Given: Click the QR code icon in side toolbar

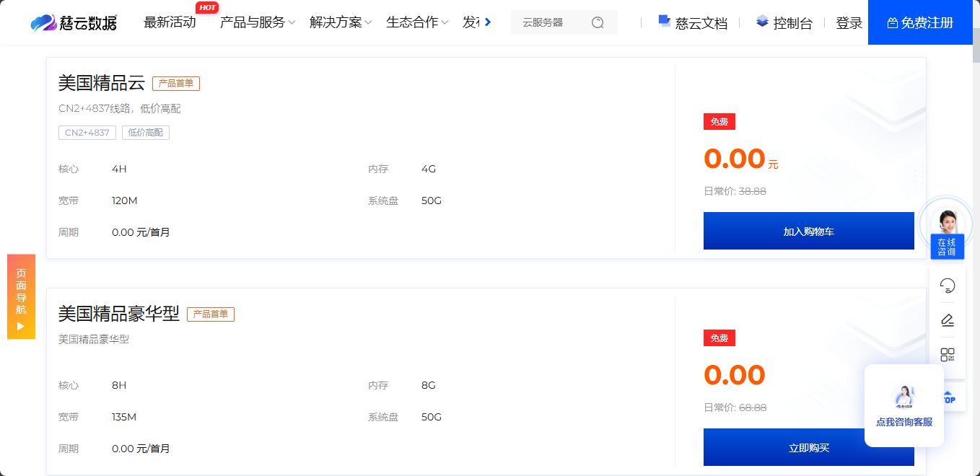Looking at the screenshot, I should (x=948, y=355).
